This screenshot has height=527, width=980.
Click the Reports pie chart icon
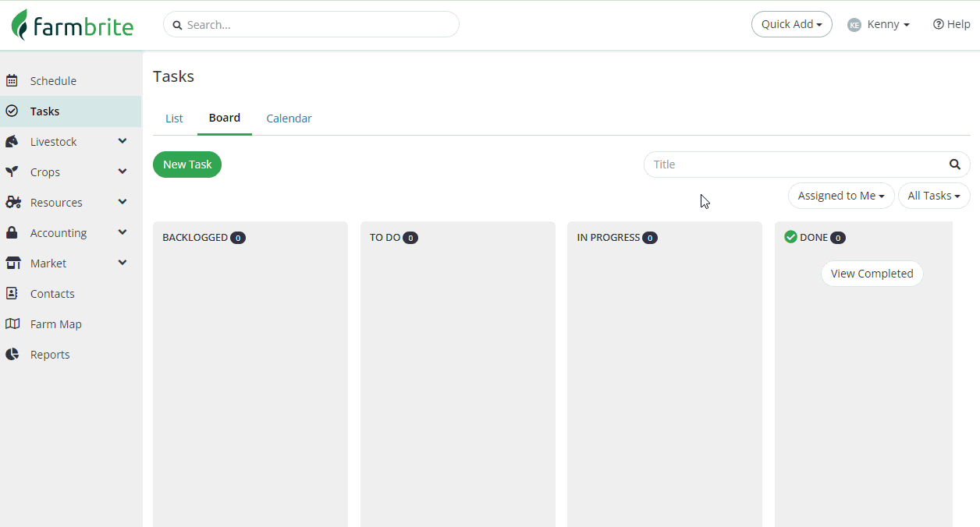(x=12, y=354)
